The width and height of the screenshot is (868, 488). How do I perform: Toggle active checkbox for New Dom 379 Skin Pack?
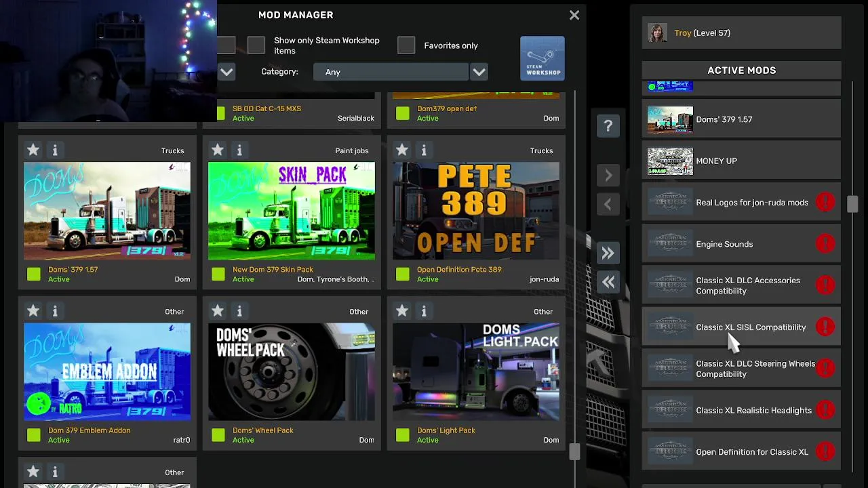click(218, 274)
